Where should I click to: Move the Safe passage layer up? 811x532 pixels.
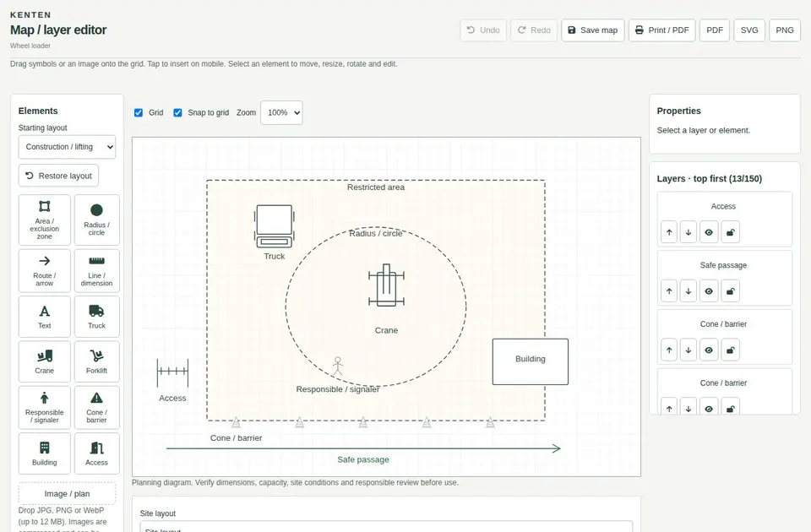(x=669, y=291)
